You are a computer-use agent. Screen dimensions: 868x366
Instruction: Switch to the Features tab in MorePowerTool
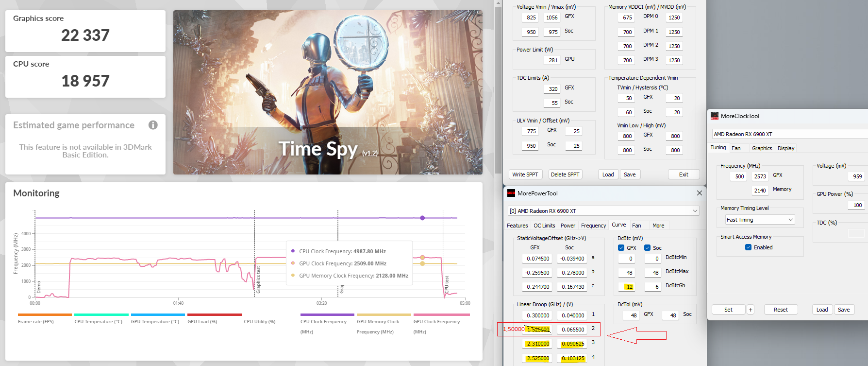[517, 226]
